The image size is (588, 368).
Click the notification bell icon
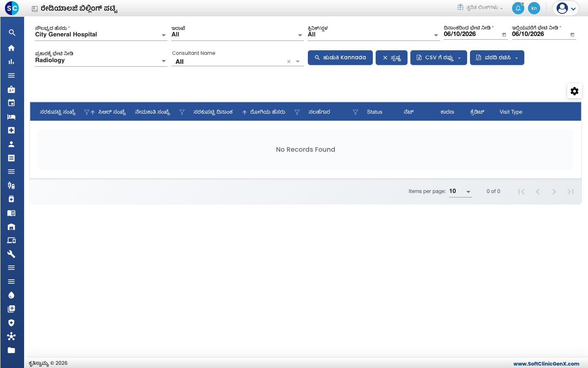(518, 8)
